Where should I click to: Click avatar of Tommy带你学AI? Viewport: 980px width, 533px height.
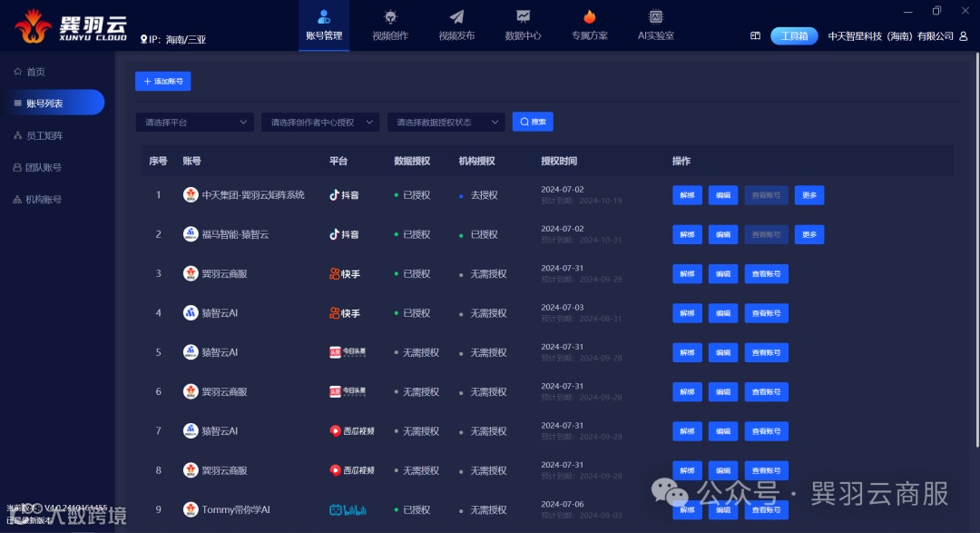pos(191,509)
